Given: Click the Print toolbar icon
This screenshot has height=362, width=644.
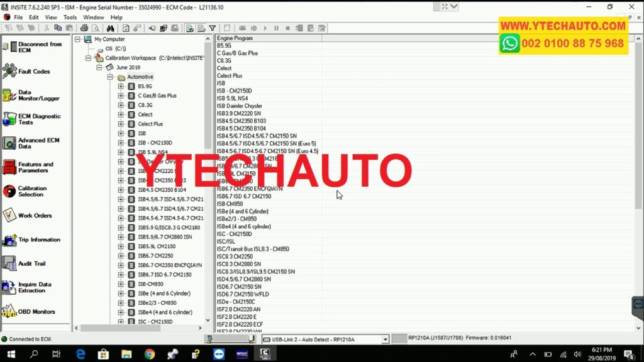Looking at the screenshot, I should (x=84, y=28).
